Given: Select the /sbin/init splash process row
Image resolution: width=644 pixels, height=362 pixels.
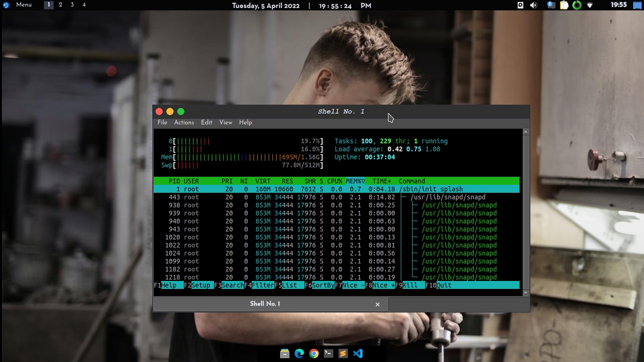Looking at the screenshot, I should [x=337, y=189].
